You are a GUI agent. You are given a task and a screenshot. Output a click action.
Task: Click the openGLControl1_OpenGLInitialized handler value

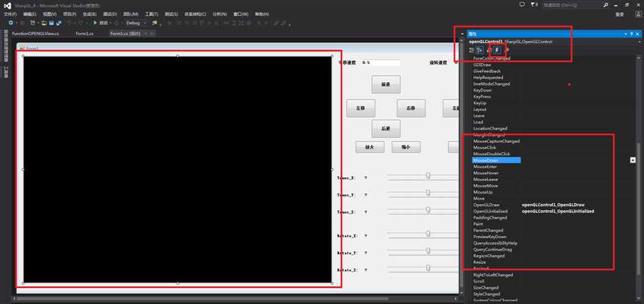(558, 211)
